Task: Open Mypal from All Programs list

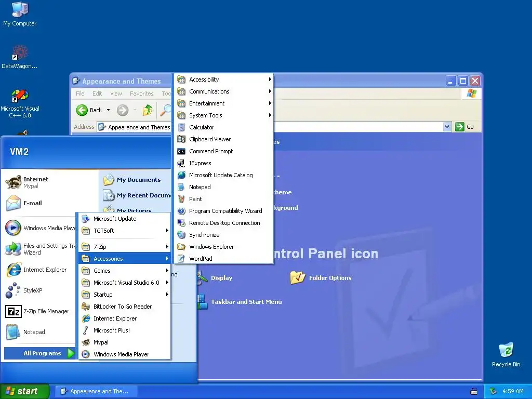Action: click(x=124, y=342)
